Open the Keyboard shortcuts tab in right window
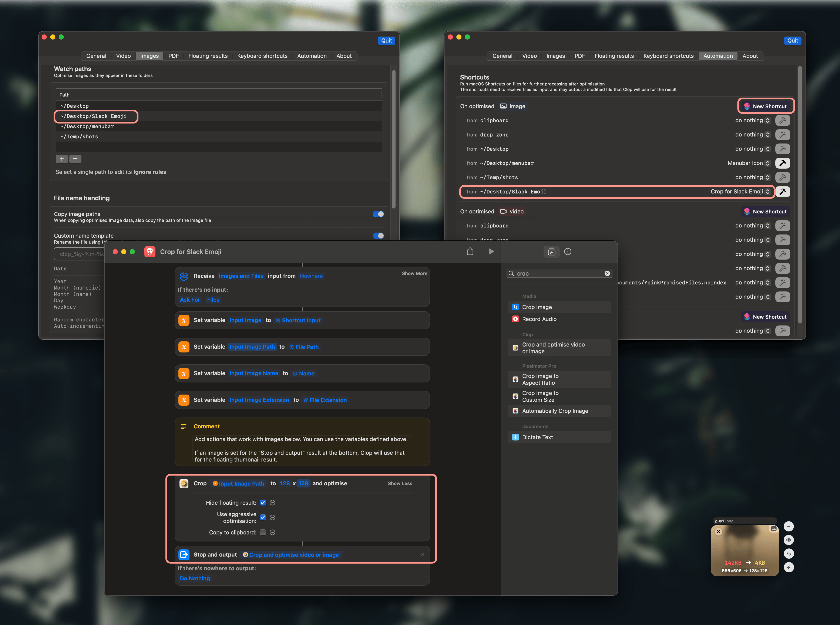 pos(668,56)
